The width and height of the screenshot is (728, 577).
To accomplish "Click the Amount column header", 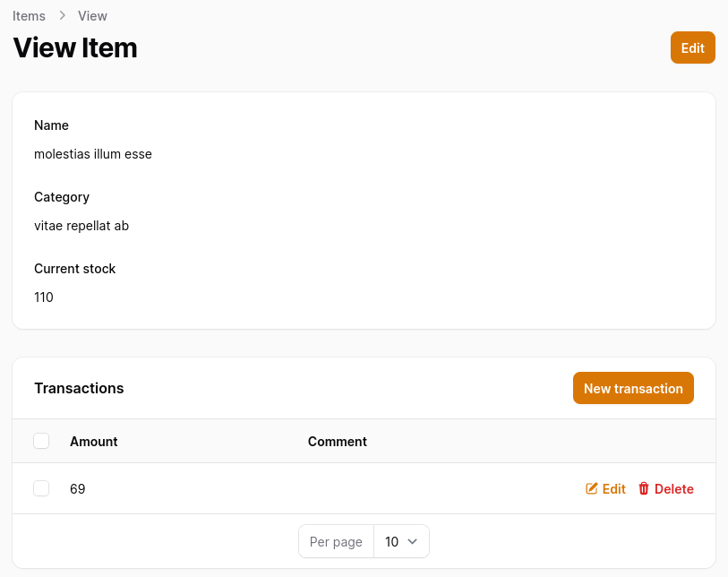I will coord(94,442).
